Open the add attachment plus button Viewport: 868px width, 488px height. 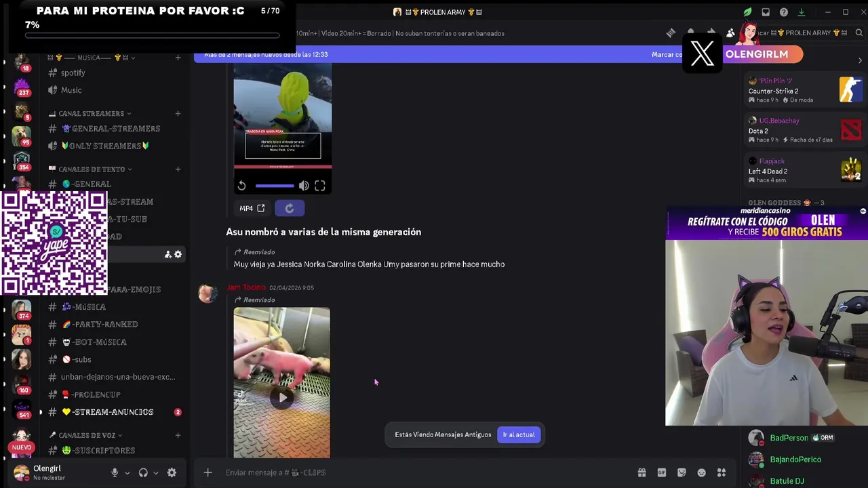coord(208,472)
